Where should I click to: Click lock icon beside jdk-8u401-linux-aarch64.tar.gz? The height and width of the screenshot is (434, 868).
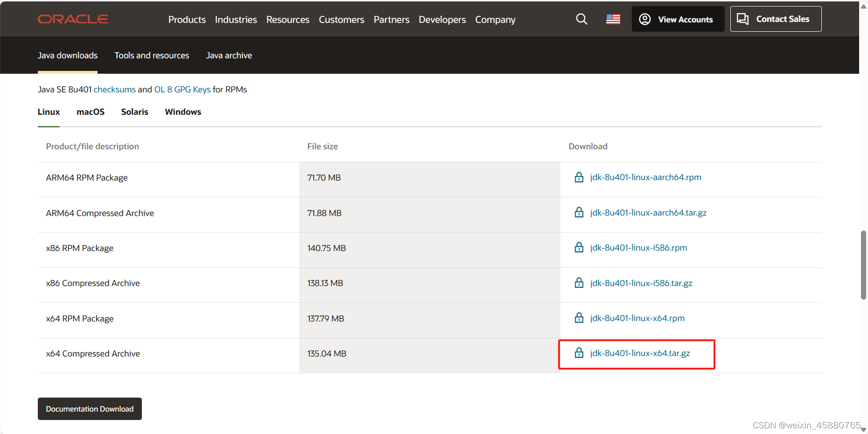[x=579, y=212]
